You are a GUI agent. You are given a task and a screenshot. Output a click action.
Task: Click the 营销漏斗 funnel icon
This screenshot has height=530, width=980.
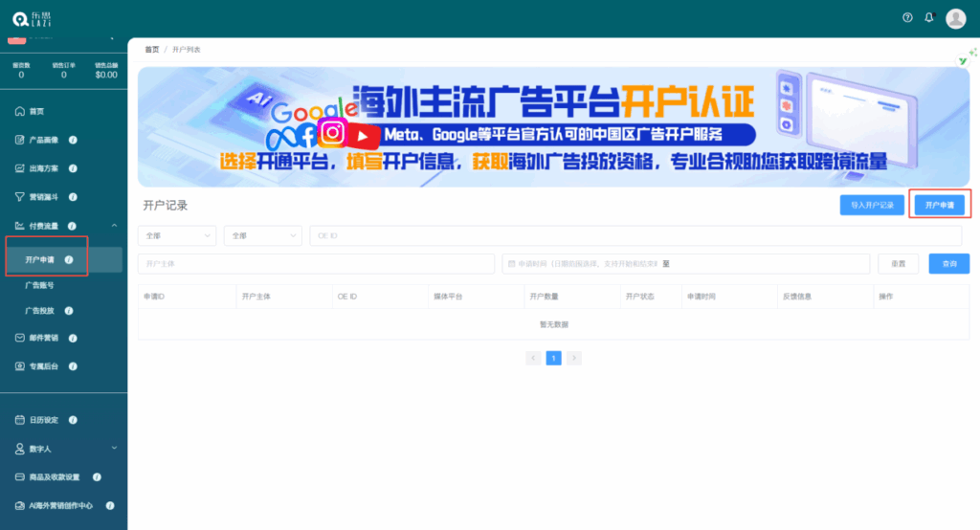coord(20,197)
